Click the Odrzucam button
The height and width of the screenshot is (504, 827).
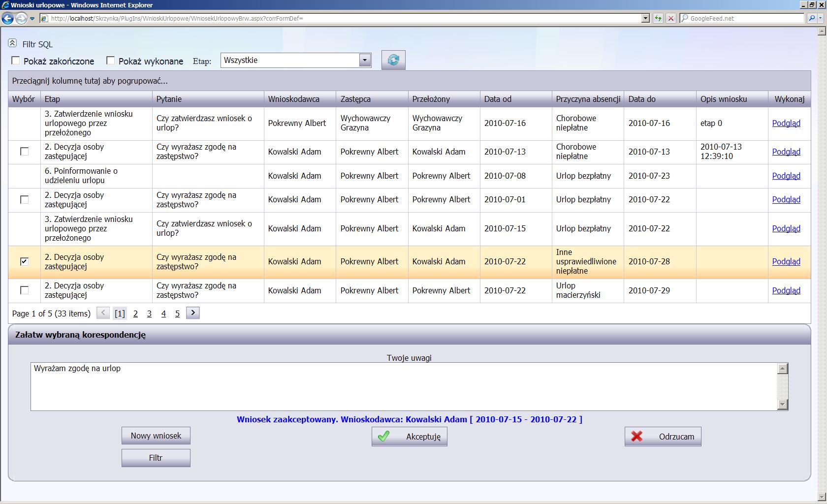tap(663, 437)
